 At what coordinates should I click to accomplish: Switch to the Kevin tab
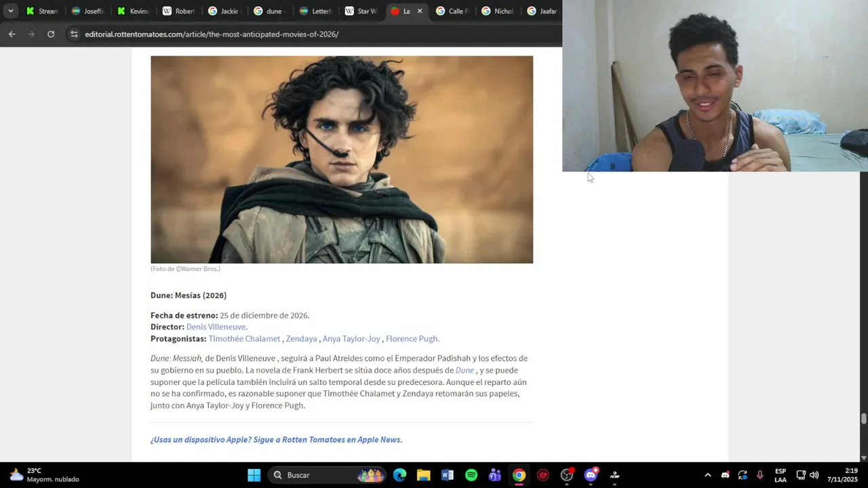pos(132,11)
